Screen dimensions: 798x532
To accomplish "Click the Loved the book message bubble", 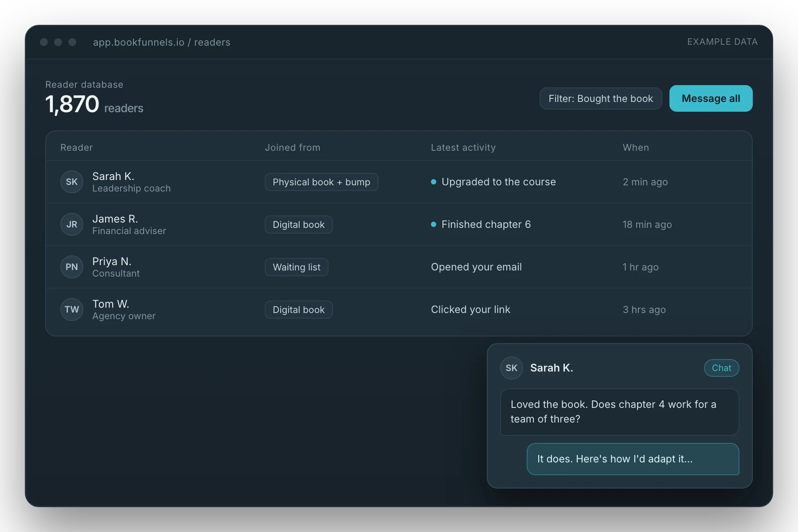I will (x=619, y=412).
